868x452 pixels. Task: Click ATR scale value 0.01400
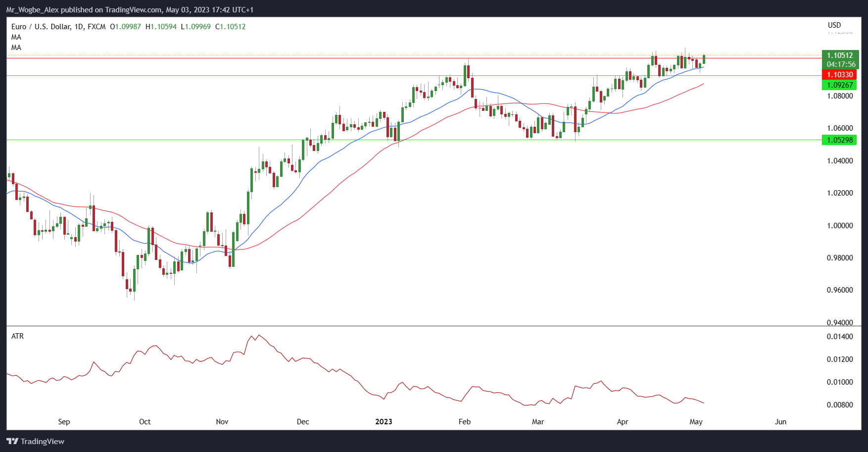840,337
